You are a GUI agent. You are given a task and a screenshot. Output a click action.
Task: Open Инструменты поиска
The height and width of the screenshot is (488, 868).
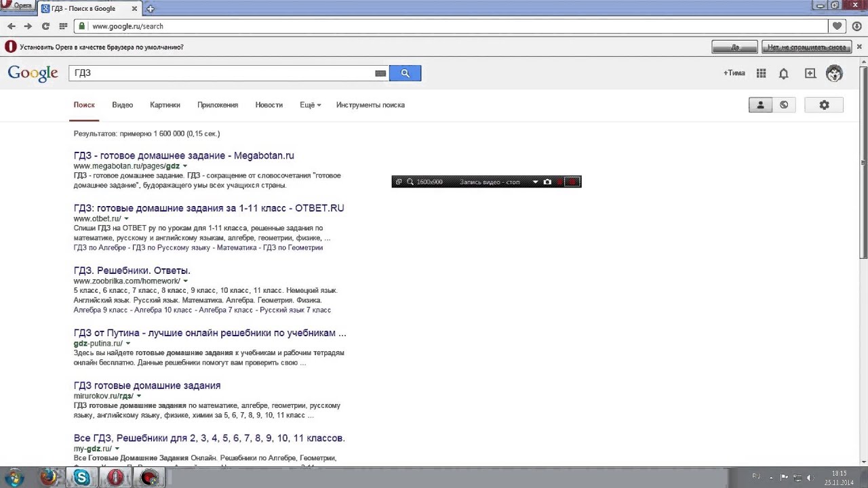coord(370,105)
